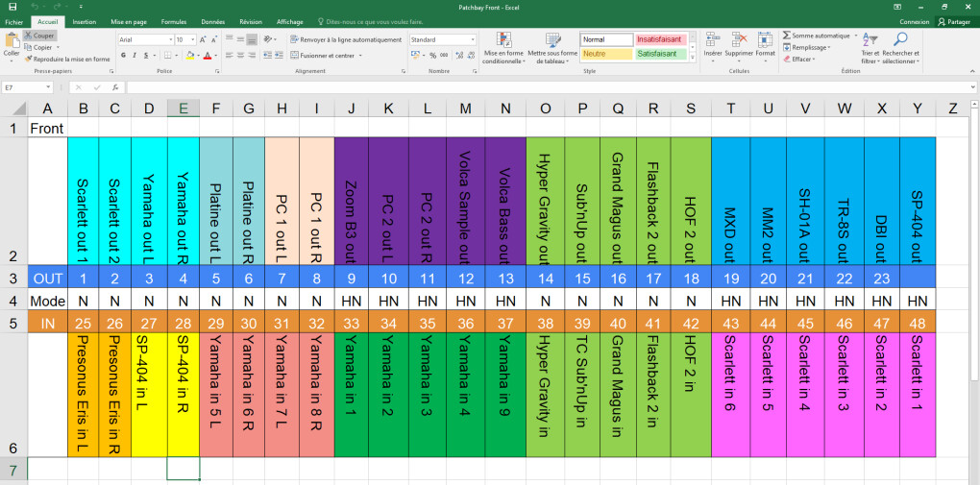Screen dimensions: 980x485
Task: Click the remove decimal places icon
Action: pyautogui.click(x=471, y=55)
